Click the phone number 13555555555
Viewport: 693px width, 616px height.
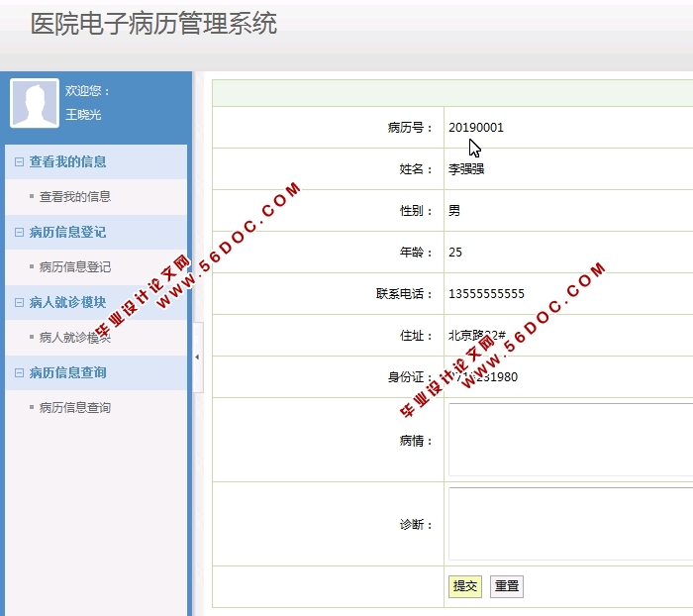pos(486,294)
